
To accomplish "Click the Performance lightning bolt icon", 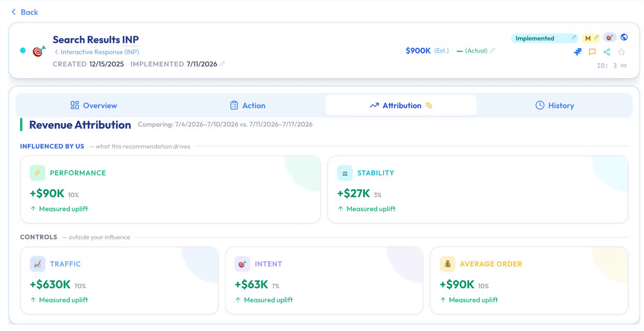I will [37, 173].
